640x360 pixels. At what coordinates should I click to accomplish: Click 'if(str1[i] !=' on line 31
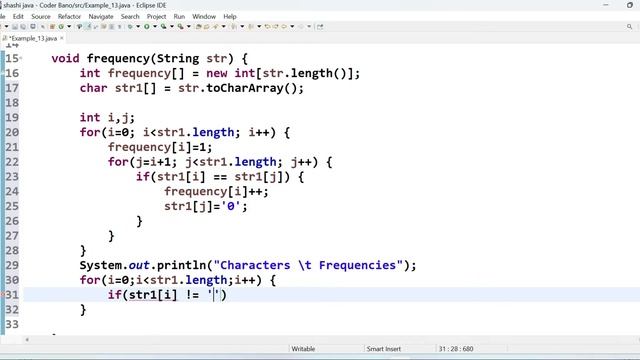tap(153, 295)
